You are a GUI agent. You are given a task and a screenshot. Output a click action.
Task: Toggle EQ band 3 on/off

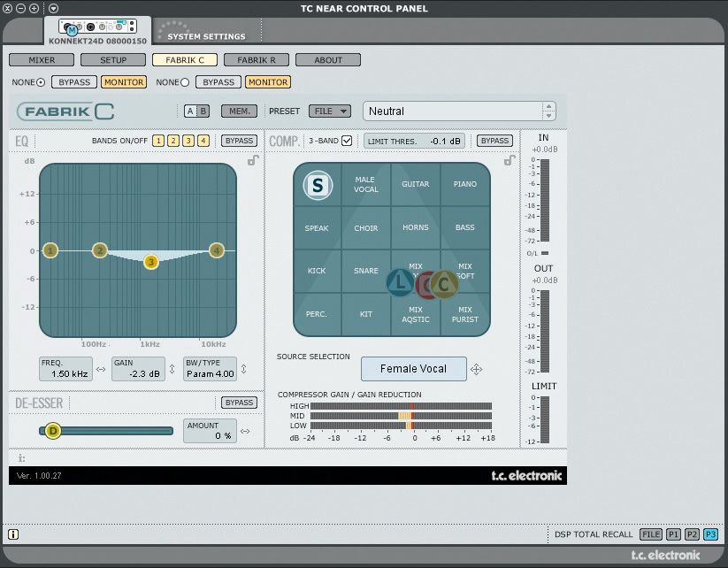point(188,141)
